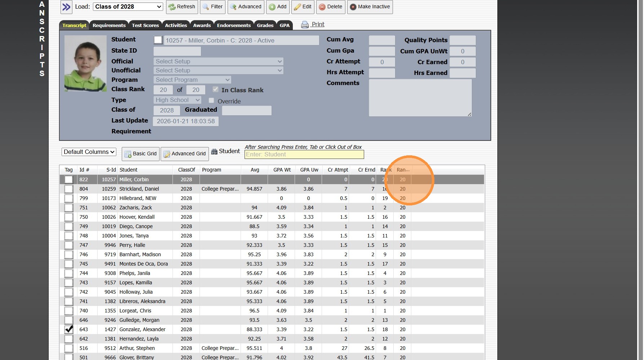Sort the grid by the Student column header

click(x=145, y=170)
